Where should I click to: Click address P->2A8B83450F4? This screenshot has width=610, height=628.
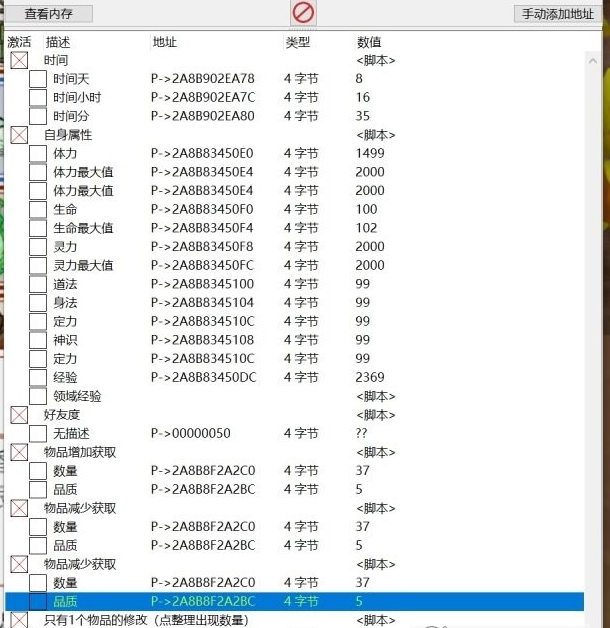coord(202,228)
